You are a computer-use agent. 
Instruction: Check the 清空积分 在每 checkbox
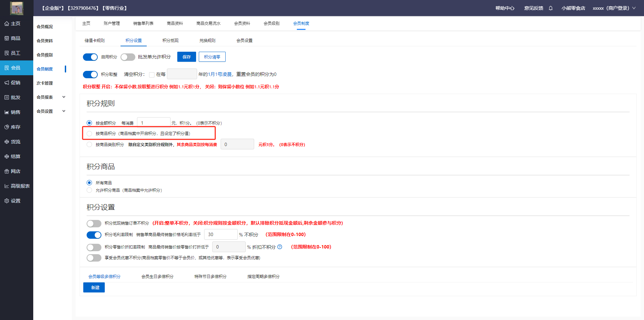152,75
